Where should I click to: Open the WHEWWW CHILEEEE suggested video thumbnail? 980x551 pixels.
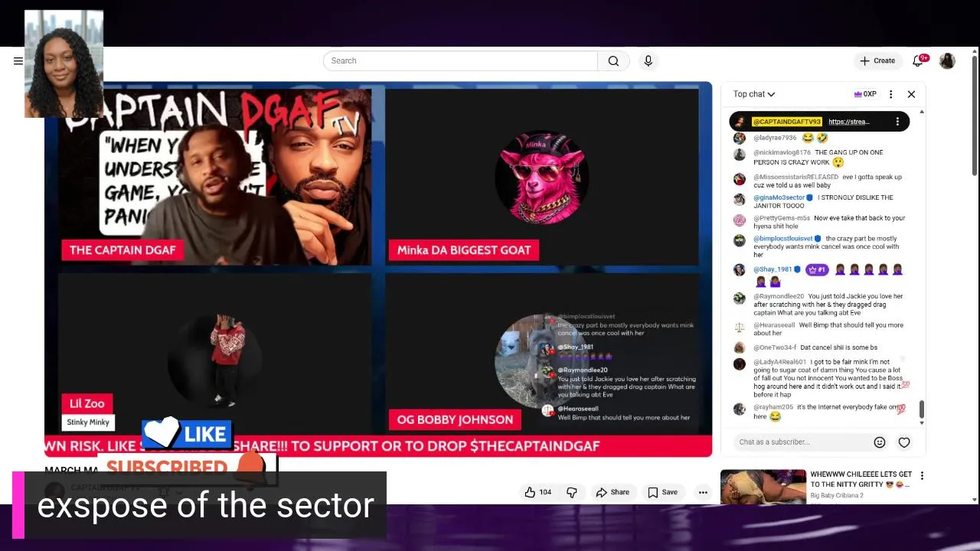point(763,487)
